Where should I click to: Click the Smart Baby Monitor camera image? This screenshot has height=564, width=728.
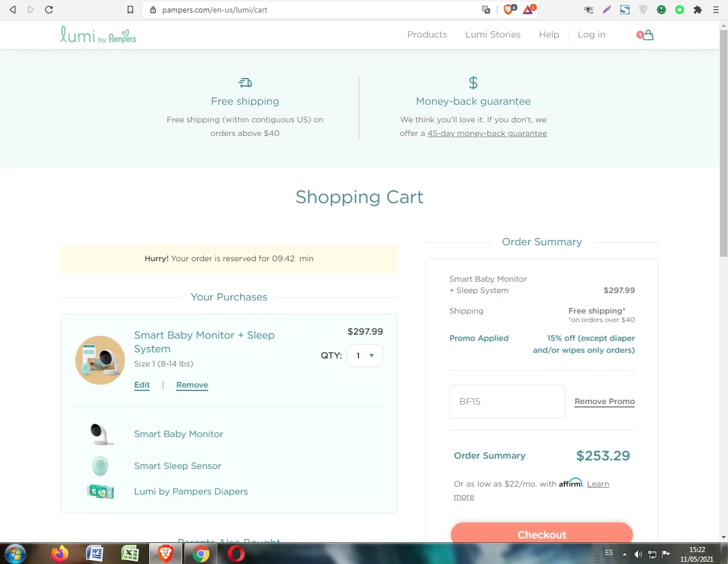click(101, 434)
